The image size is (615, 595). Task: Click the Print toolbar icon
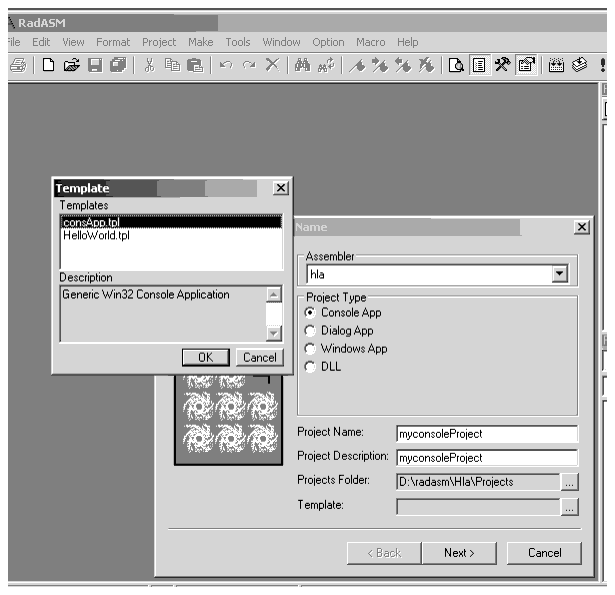pyautogui.click(x=18, y=65)
